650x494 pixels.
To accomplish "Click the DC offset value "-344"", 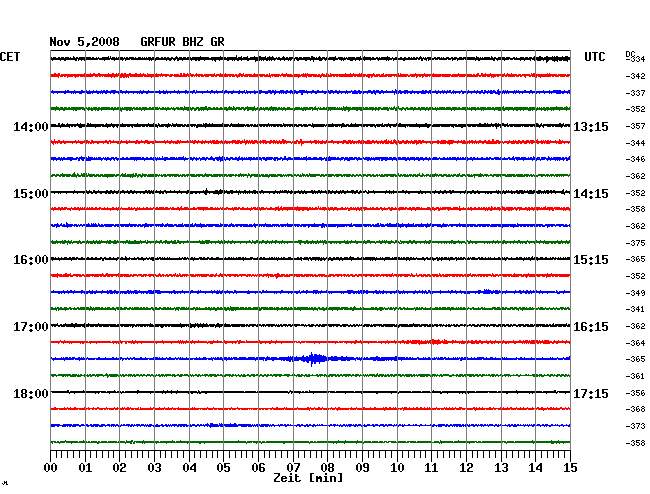I will (x=635, y=143).
